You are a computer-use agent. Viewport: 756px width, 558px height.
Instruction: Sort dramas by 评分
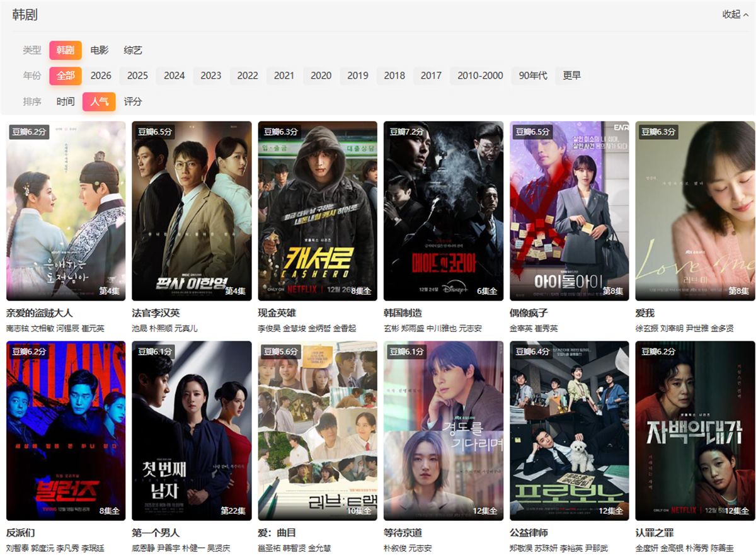point(133,101)
